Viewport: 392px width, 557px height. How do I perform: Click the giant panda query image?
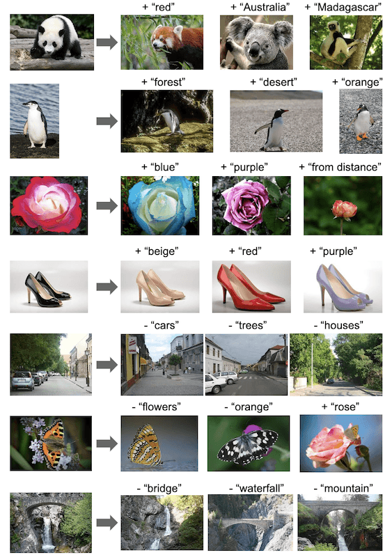point(52,42)
